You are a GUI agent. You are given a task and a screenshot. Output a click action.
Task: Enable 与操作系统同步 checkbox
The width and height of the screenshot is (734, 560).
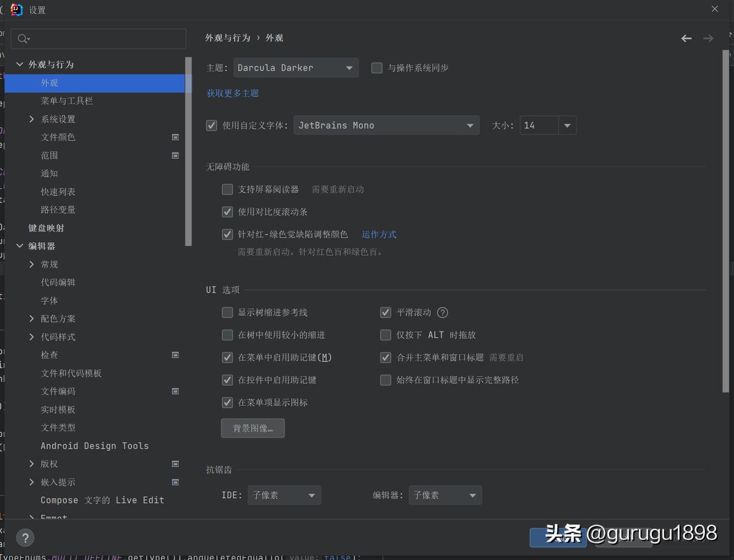(376, 67)
